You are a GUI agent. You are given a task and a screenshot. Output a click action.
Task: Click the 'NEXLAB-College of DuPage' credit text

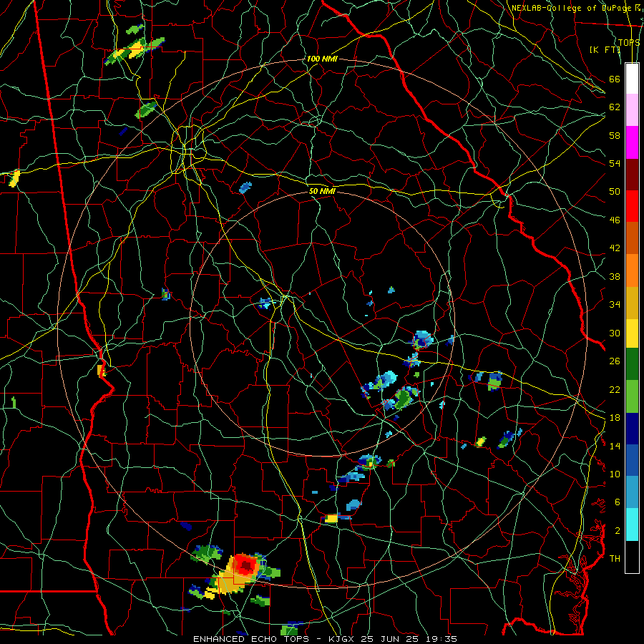[x=572, y=8]
